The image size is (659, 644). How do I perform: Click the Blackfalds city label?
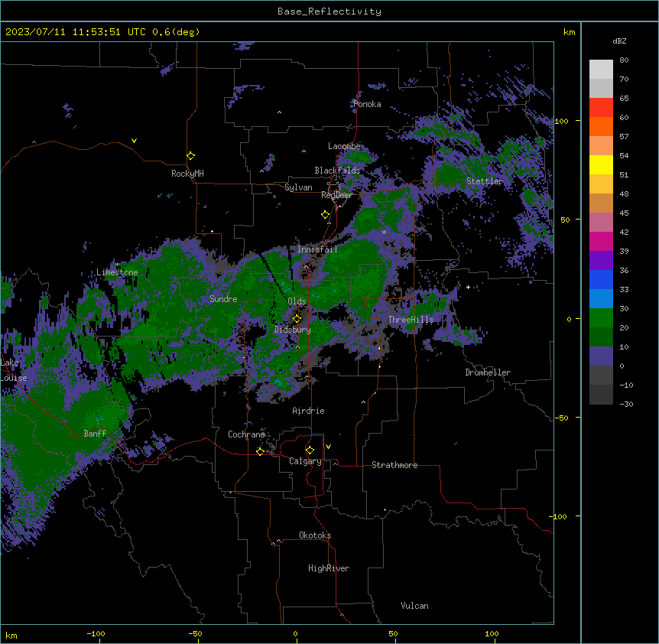coord(337,171)
